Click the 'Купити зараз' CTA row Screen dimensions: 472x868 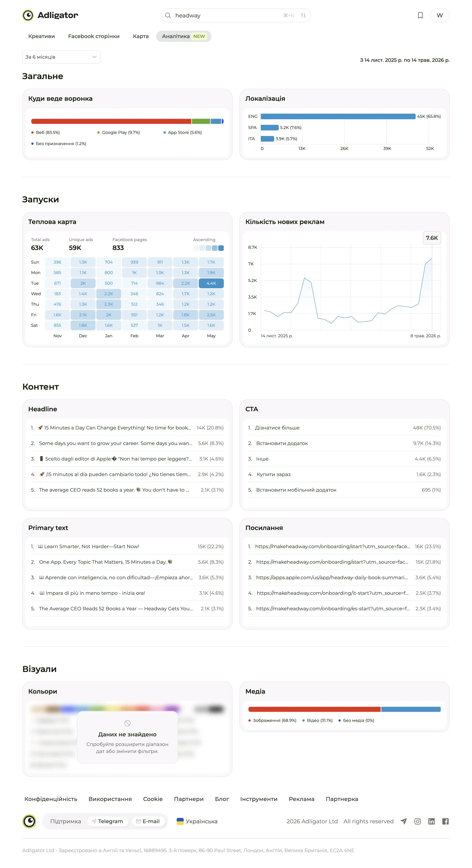344,474
